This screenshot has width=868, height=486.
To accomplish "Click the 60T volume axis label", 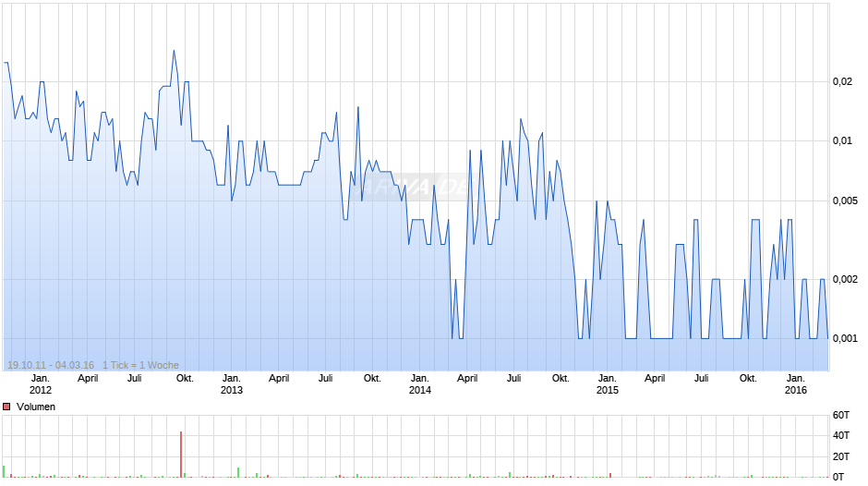I will pos(841,415).
